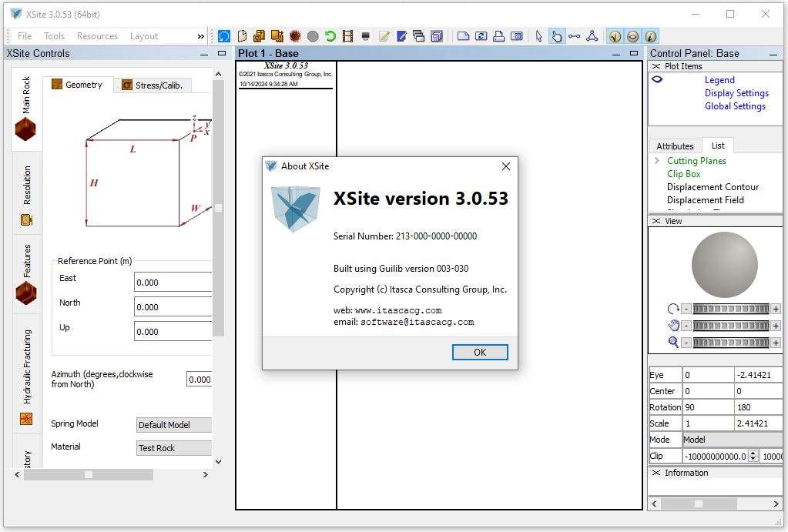Image resolution: width=788 pixels, height=532 pixels.
Task: Switch to the Stress/Calib. tab
Action: [x=153, y=85]
